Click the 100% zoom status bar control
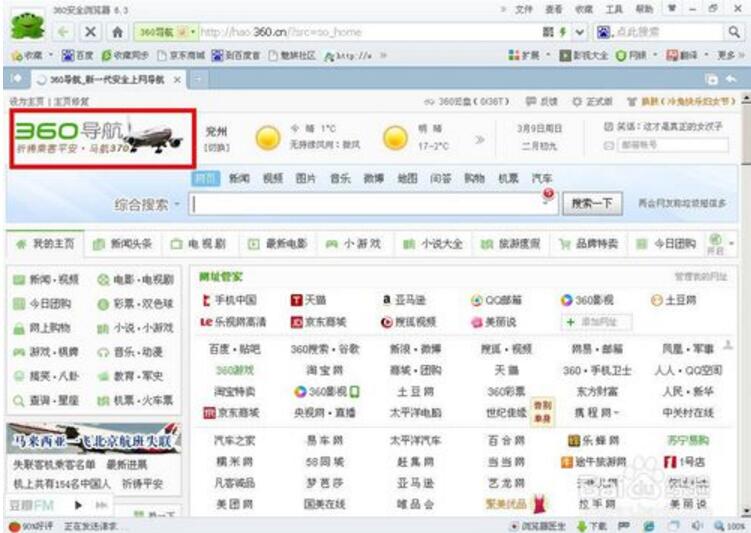Image resolution: width=751 pixels, height=533 pixels. [x=729, y=526]
